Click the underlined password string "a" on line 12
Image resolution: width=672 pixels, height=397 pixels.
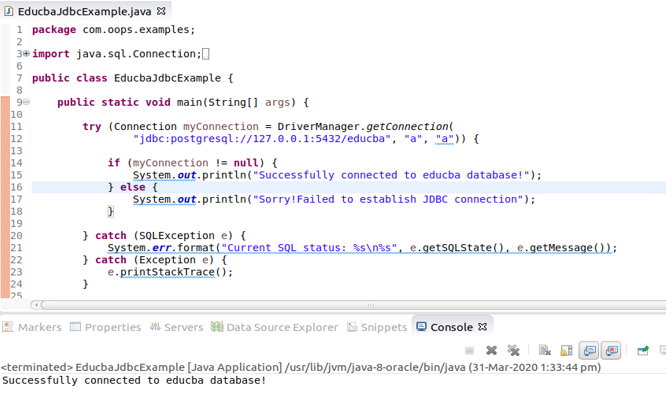tap(444, 139)
